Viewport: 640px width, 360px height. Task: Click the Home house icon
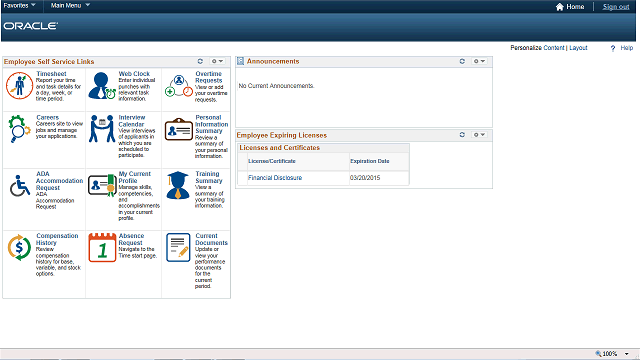560,7
